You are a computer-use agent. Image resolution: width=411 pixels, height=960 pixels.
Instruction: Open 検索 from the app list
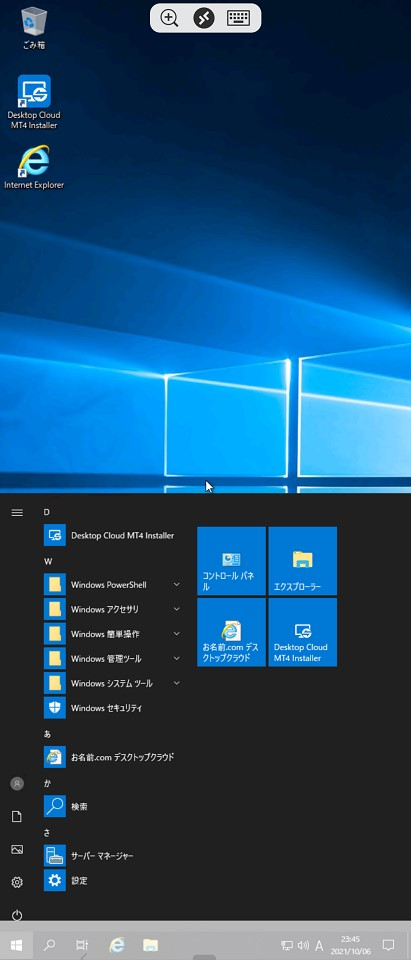click(113, 806)
